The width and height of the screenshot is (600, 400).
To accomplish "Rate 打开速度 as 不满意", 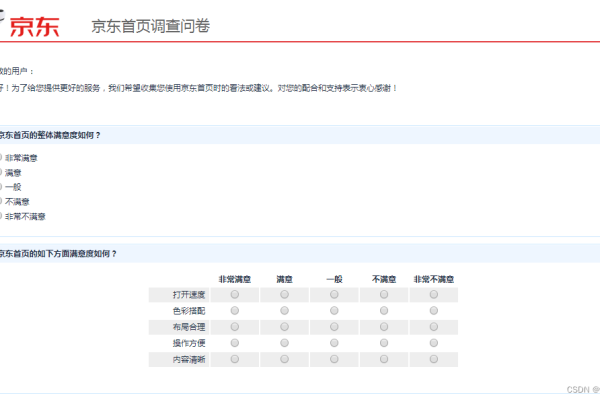I will click(x=384, y=294).
